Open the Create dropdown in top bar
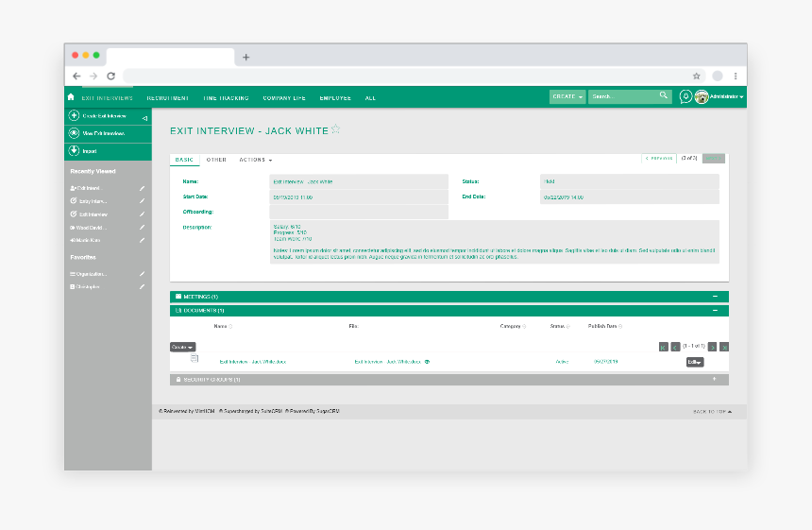 tap(567, 96)
